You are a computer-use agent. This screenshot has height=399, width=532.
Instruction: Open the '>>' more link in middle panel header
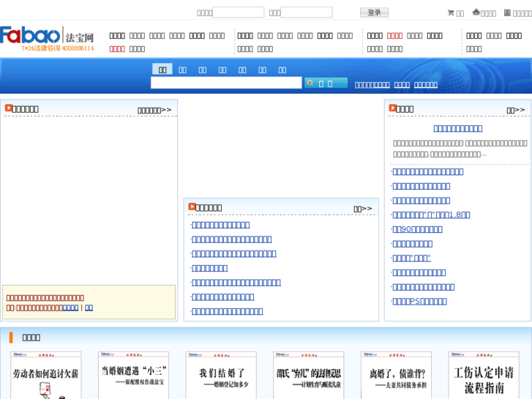363,209
